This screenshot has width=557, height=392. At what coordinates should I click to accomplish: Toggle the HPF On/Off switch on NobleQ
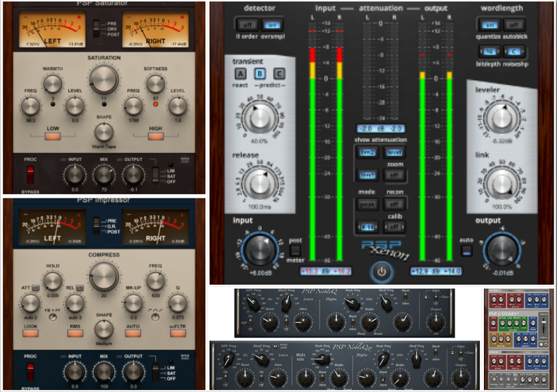pyautogui.click(x=251, y=322)
